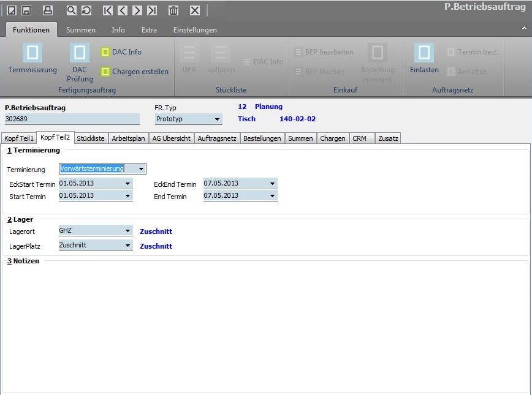Expand the Lagerort GHZ dropdown

click(x=128, y=231)
